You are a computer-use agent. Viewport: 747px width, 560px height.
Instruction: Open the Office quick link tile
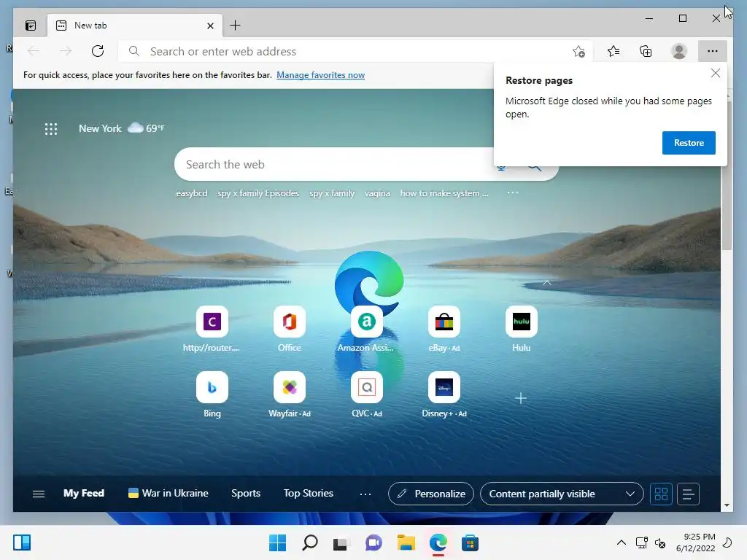289,329
